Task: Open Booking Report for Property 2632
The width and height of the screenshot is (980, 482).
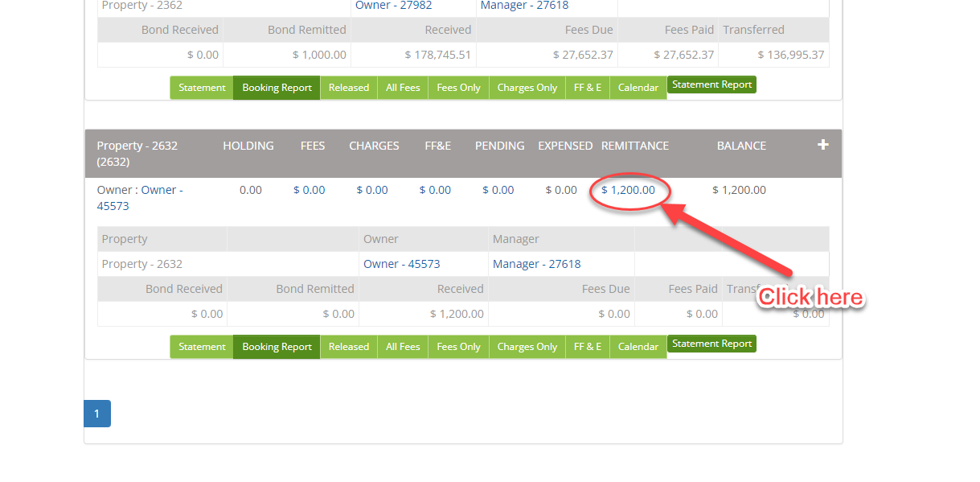Action: point(277,347)
